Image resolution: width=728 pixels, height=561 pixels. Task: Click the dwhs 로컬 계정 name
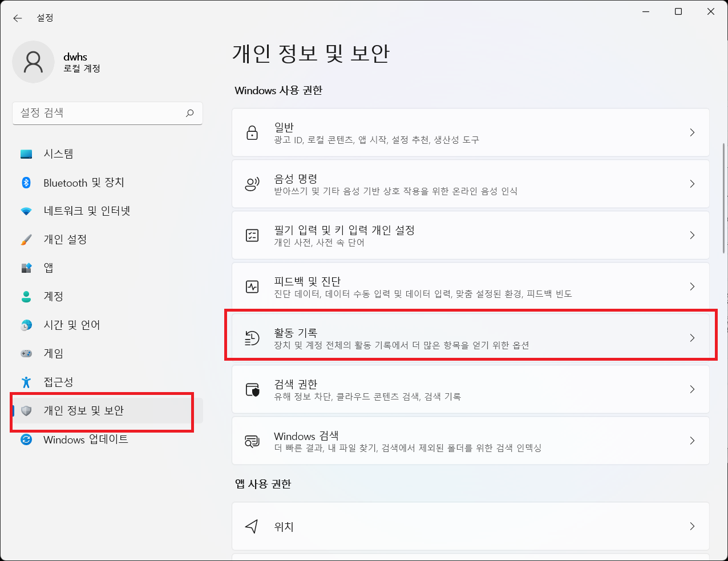[82, 62]
